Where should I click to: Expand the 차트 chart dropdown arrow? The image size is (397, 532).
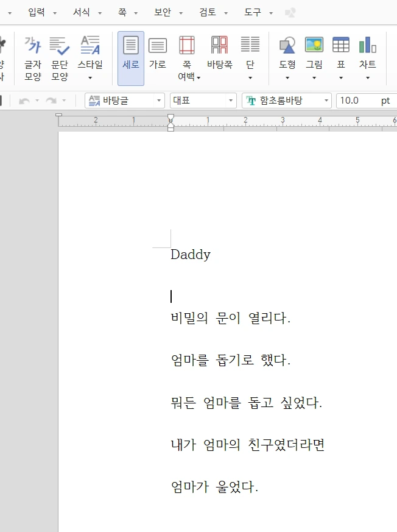[368, 78]
